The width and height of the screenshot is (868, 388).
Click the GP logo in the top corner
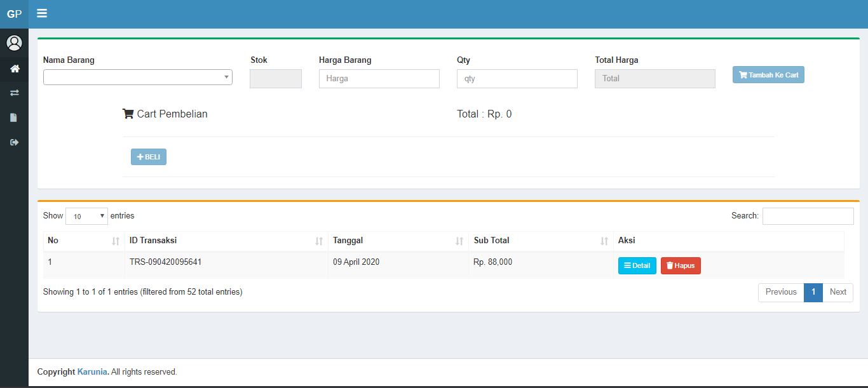pos(14,13)
